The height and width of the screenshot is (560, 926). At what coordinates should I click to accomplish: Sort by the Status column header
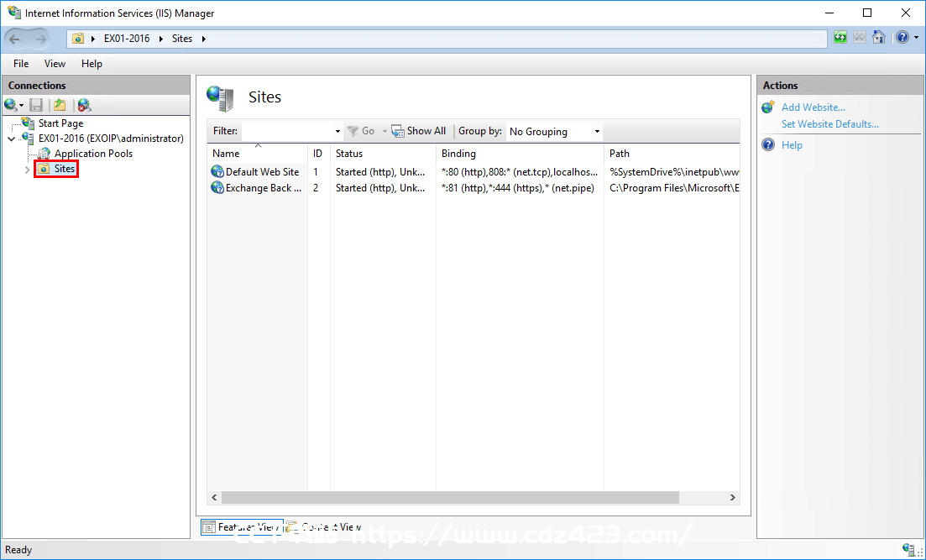tap(384, 153)
